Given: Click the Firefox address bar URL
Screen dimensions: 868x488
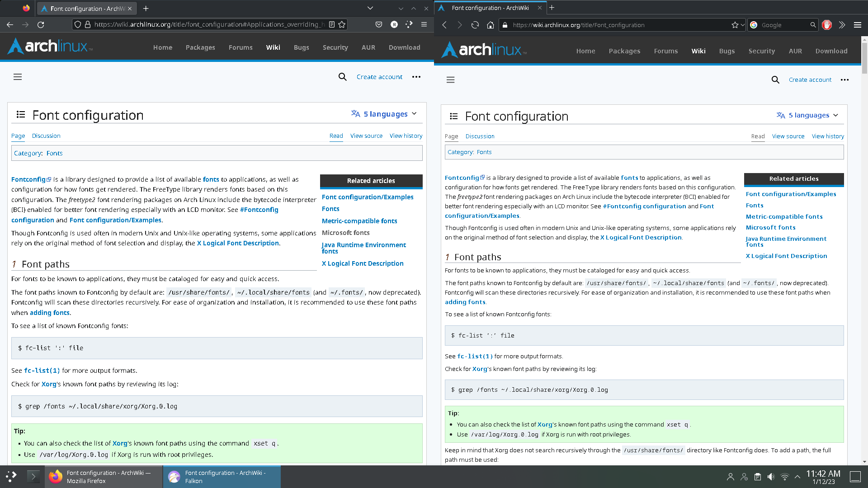Looking at the screenshot, I should (209, 24).
